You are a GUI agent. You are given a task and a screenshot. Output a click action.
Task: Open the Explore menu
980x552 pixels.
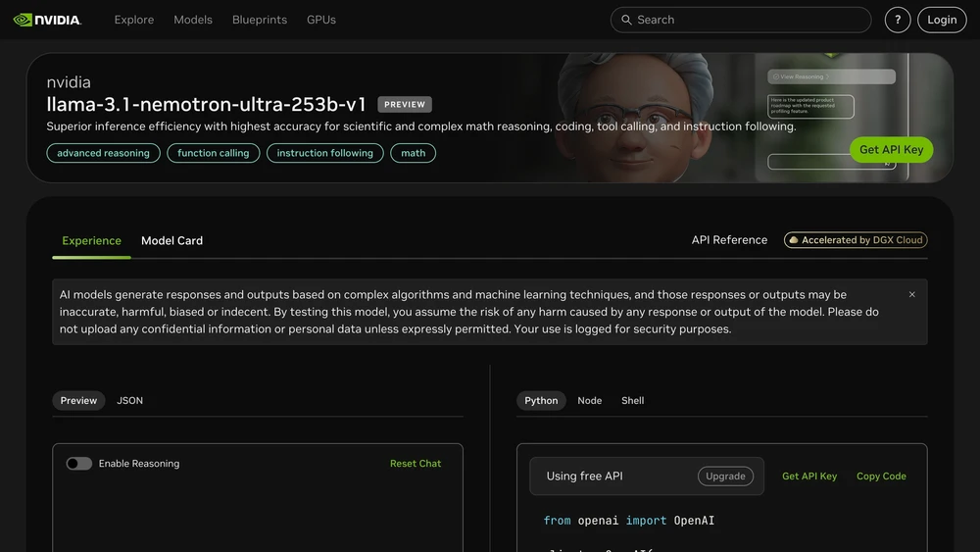coord(133,20)
